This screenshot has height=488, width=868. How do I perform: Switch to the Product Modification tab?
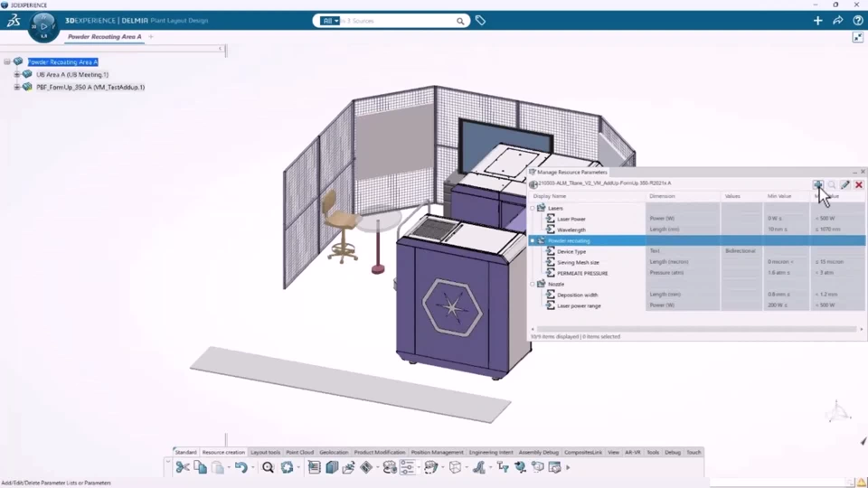pos(380,452)
